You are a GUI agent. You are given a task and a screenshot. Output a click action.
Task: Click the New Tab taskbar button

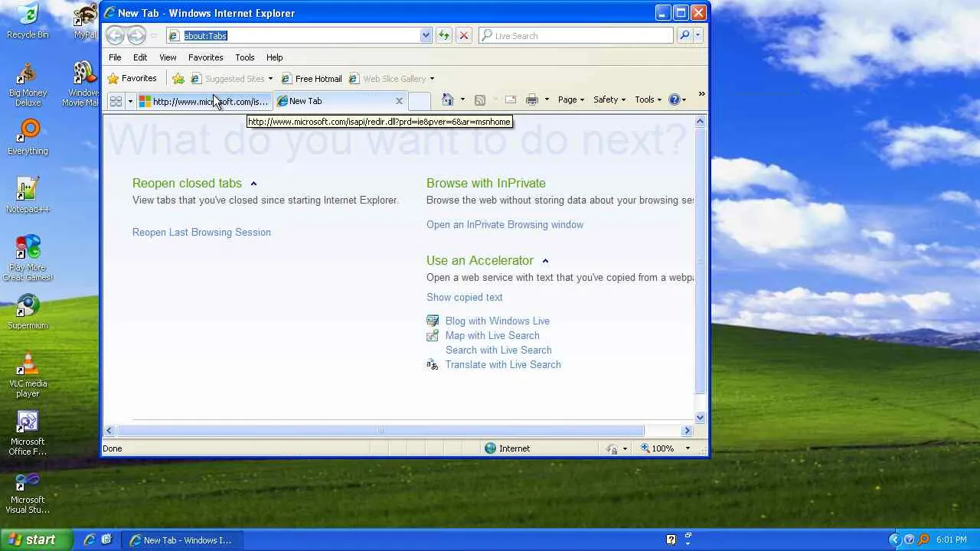click(181, 540)
